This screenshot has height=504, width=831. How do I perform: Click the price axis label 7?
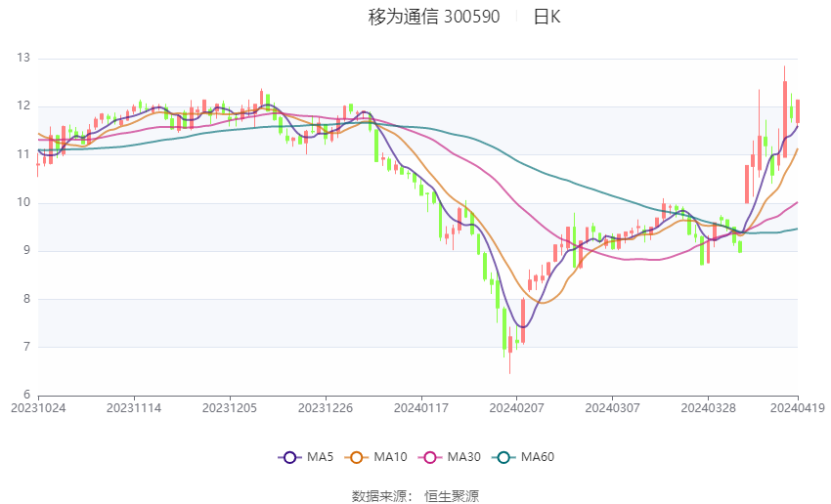coord(26,347)
